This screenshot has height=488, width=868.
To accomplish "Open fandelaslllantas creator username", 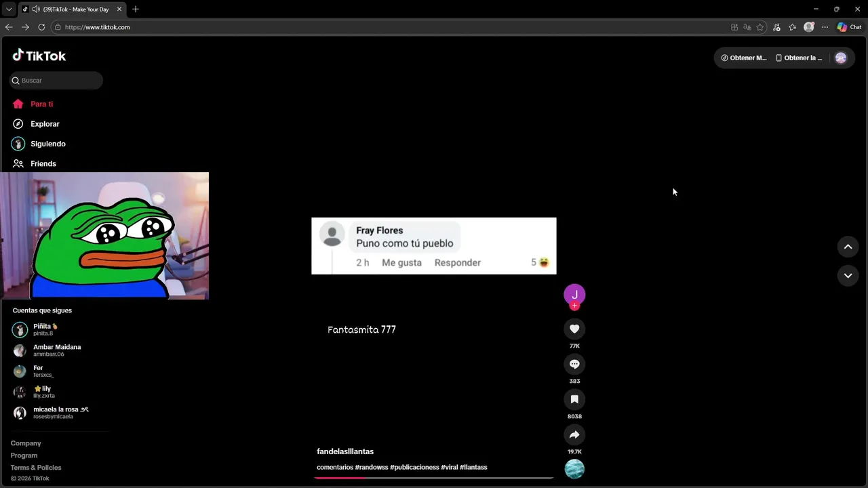I will (345, 451).
